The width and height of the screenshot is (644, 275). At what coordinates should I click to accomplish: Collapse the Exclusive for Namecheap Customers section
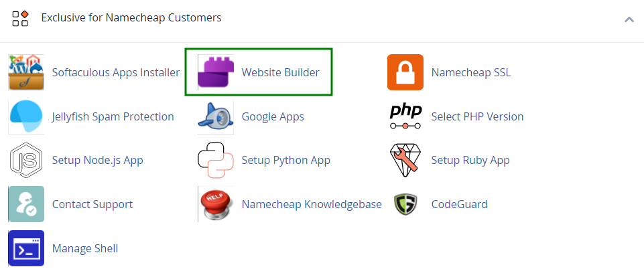click(x=629, y=19)
